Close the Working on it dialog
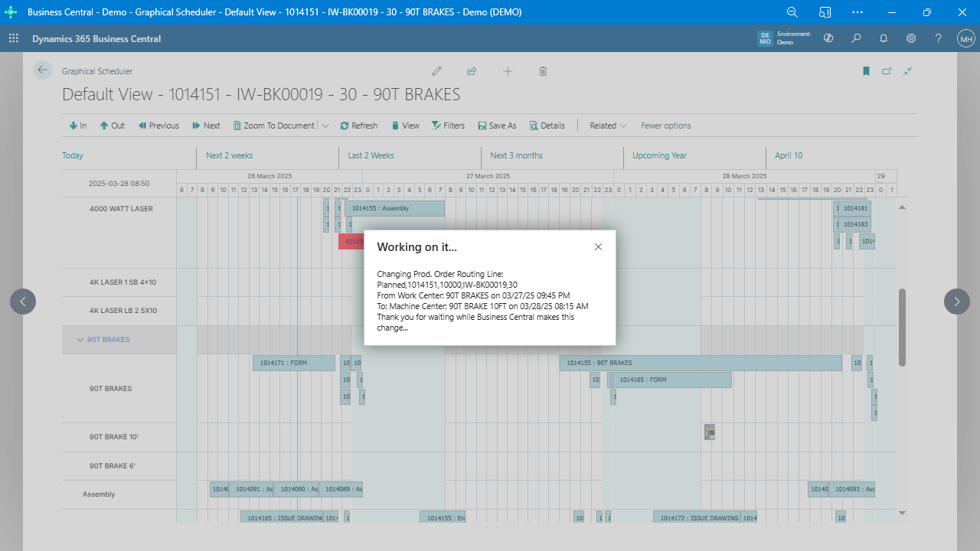980x551 pixels. (598, 246)
